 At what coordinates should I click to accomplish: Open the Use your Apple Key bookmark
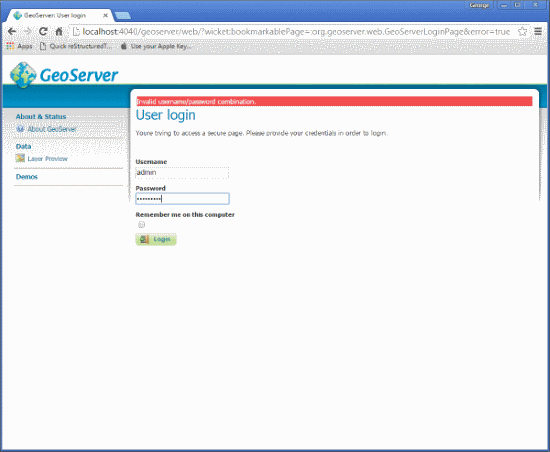pos(156,46)
